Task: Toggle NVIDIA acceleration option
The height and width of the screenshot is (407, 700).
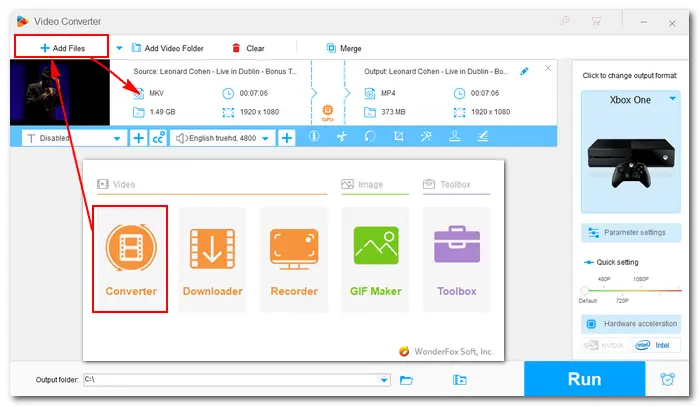Action: 604,345
